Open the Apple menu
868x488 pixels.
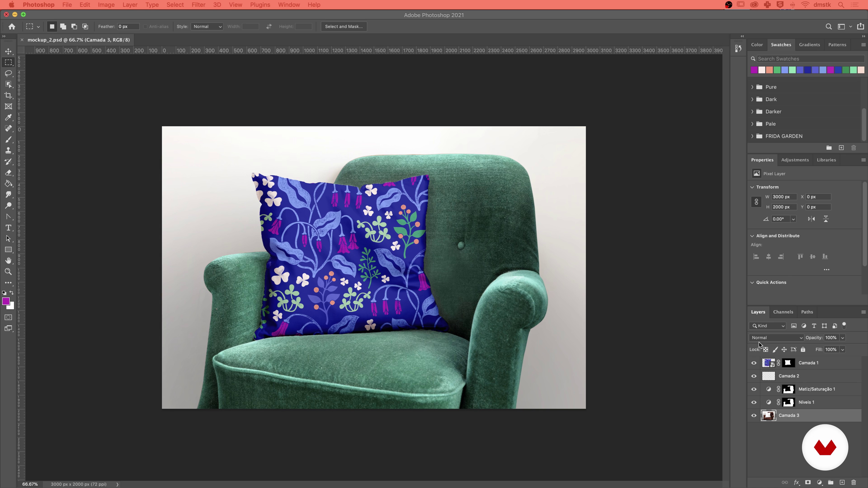(12, 5)
